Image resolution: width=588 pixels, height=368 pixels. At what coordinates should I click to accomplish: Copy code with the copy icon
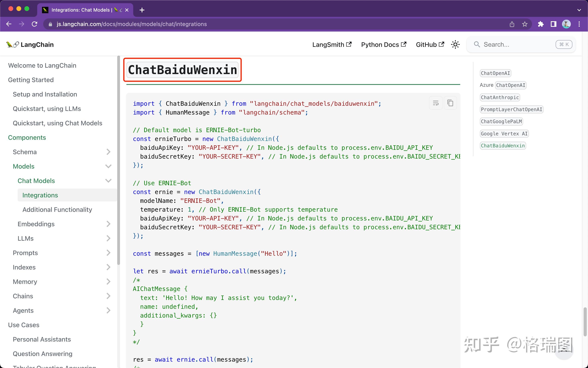point(450,103)
